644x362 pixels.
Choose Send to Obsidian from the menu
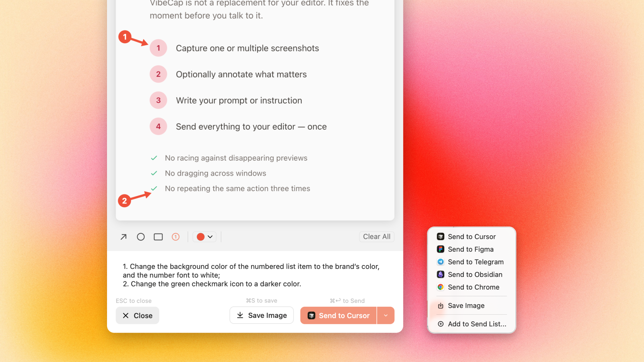coord(475,274)
